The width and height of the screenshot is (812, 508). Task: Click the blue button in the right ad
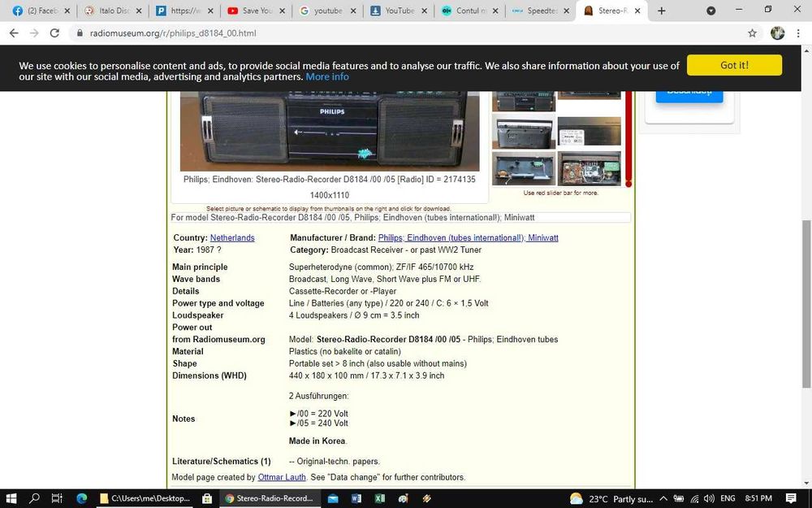point(689,97)
